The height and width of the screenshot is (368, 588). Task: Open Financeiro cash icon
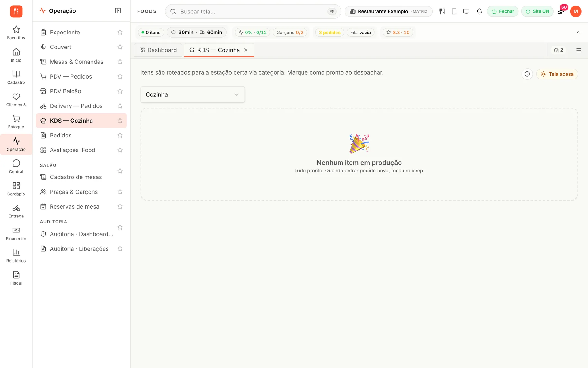16,234
